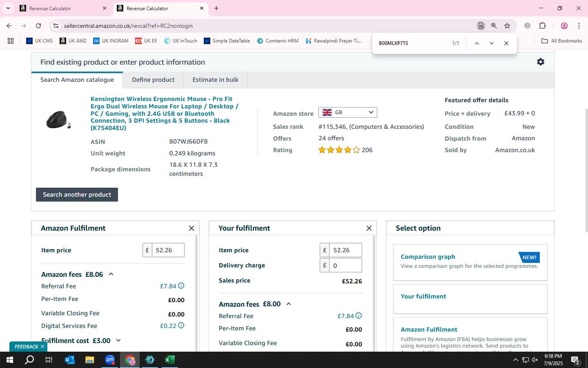Open Windows Start menu
Image resolution: width=588 pixels, height=368 pixels.
coord(10,360)
